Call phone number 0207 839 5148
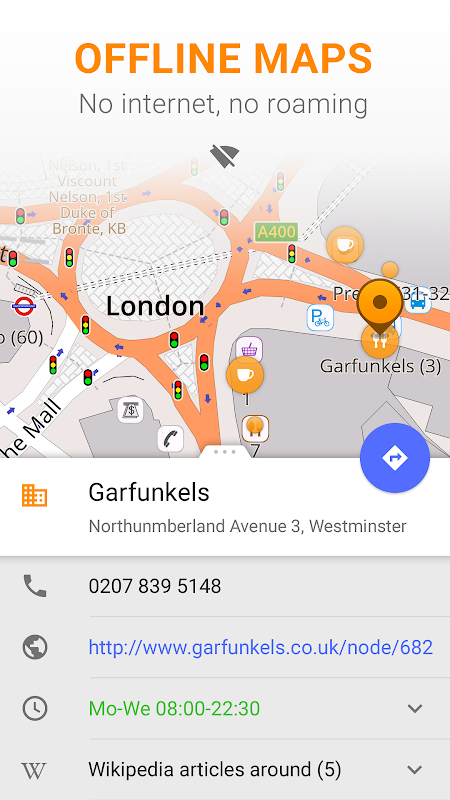The image size is (450, 800). point(155,586)
